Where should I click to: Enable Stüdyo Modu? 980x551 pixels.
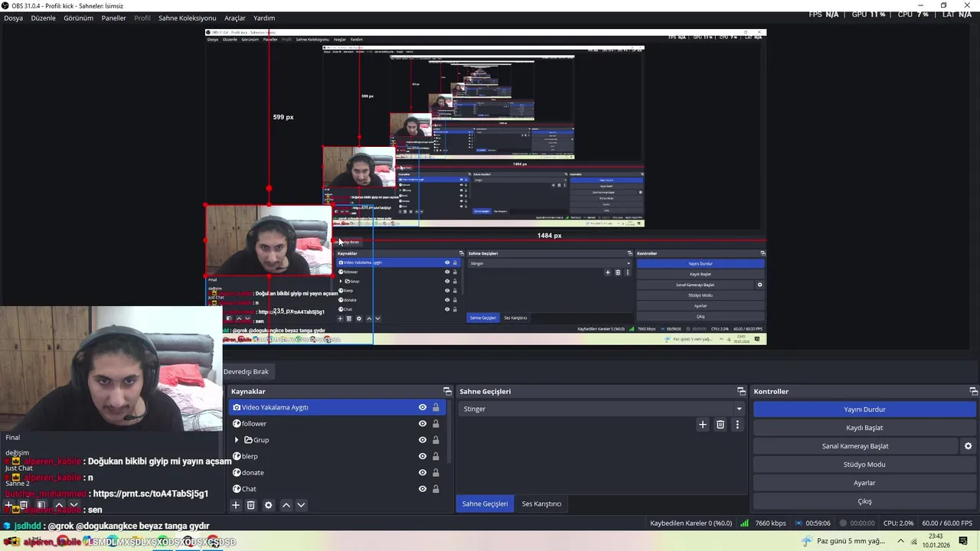click(864, 465)
